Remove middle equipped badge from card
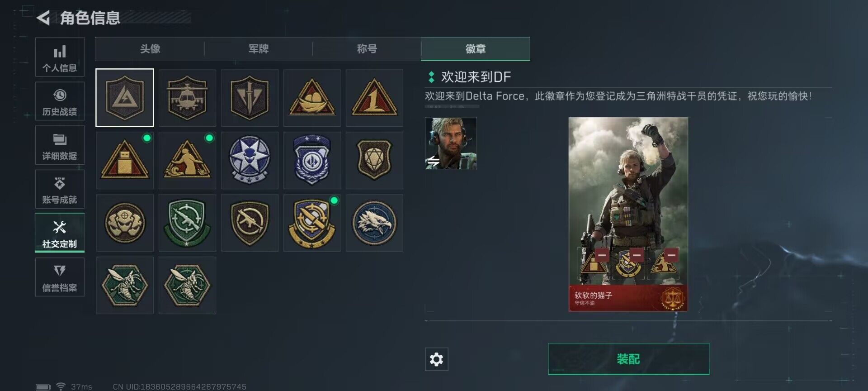Screen dimensions: 868x391 [637, 255]
